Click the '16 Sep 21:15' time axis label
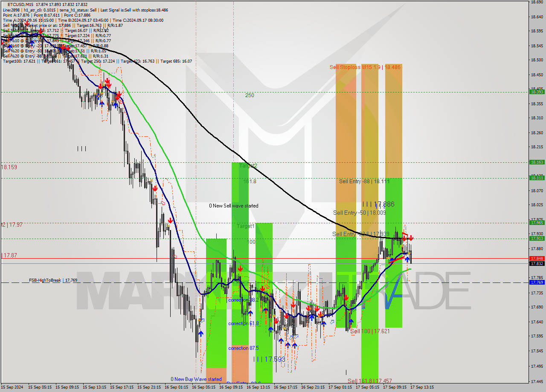This screenshot has width=546, height=392. click(x=313, y=387)
